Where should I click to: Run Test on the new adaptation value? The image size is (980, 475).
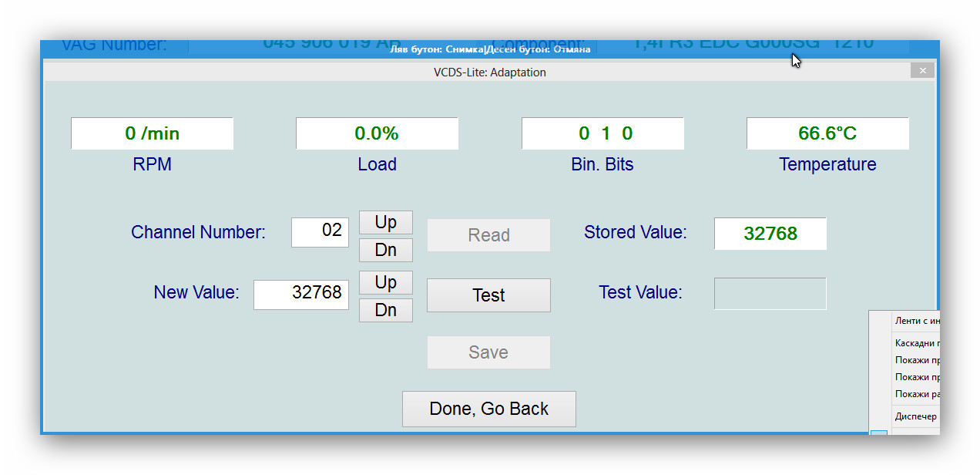[488, 295]
